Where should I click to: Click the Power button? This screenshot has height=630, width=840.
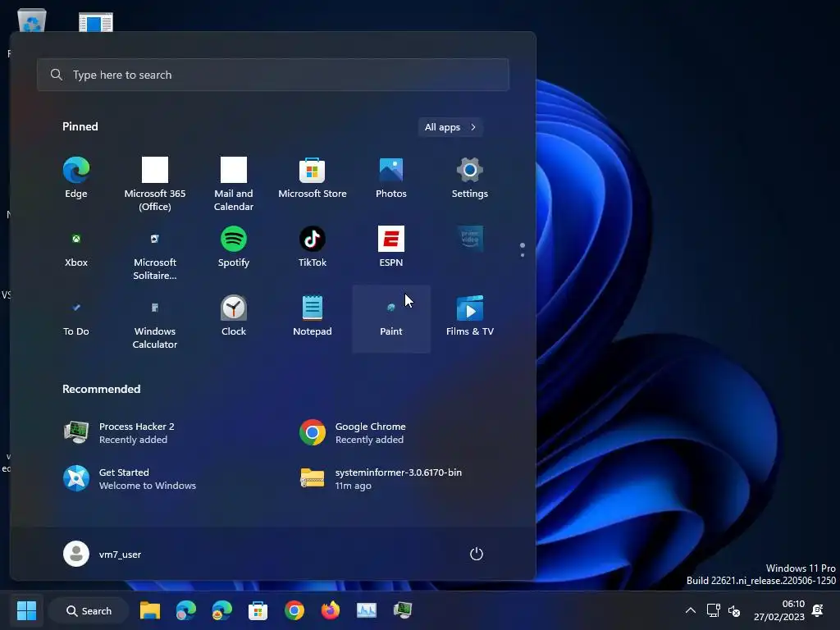click(x=477, y=554)
